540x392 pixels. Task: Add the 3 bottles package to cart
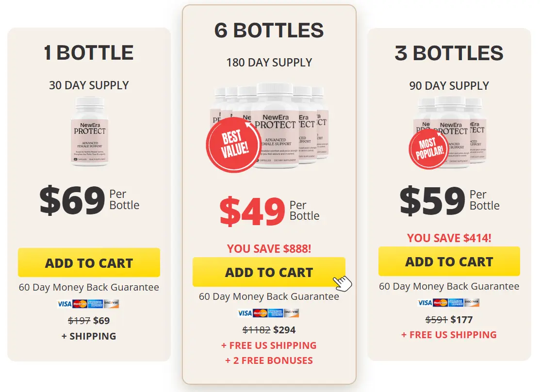(x=449, y=262)
